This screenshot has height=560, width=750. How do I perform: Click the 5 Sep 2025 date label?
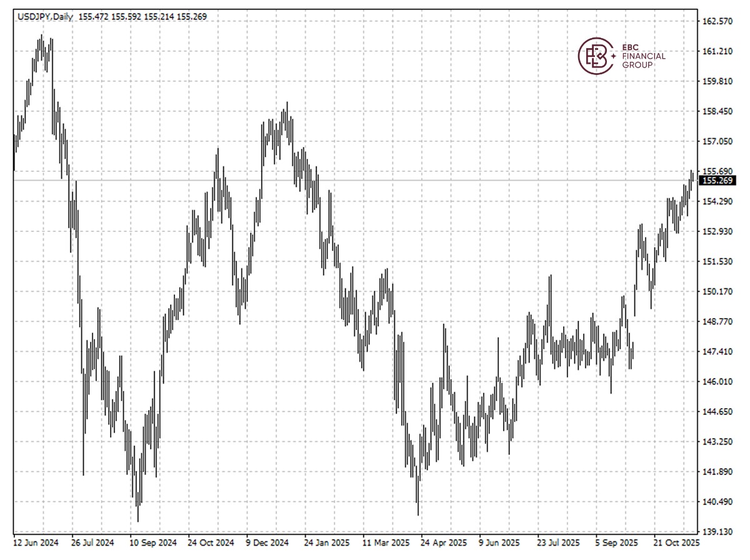(x=616, y=542)
